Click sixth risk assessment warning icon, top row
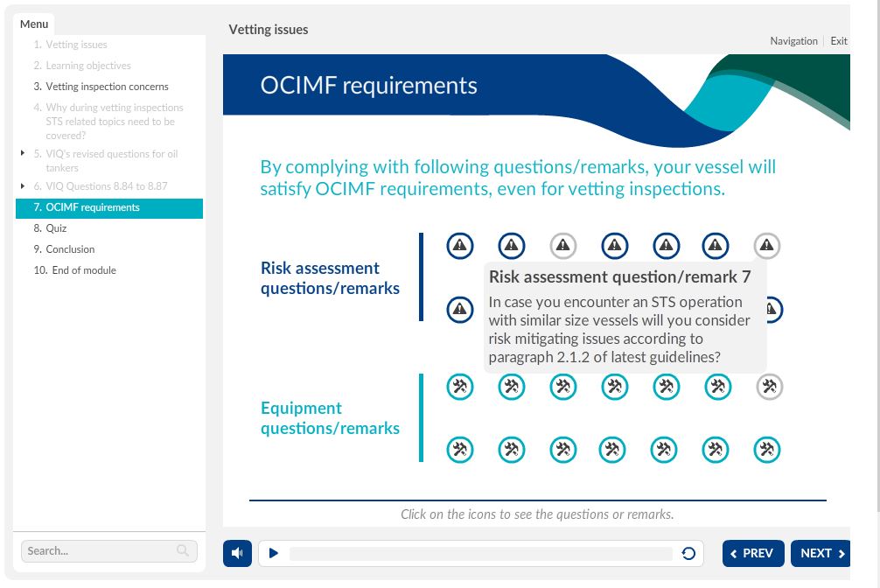The width and height of the screenshot is (880, 588). pos(715,245)
